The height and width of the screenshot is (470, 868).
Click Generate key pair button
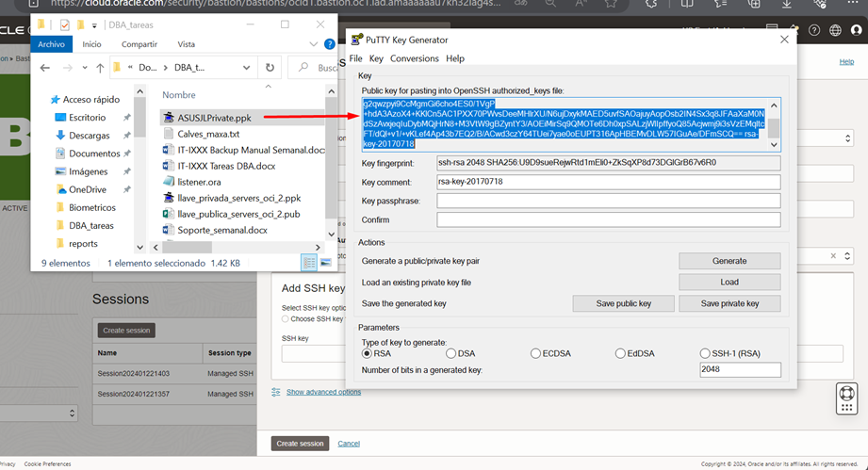(x=729, y=261)
